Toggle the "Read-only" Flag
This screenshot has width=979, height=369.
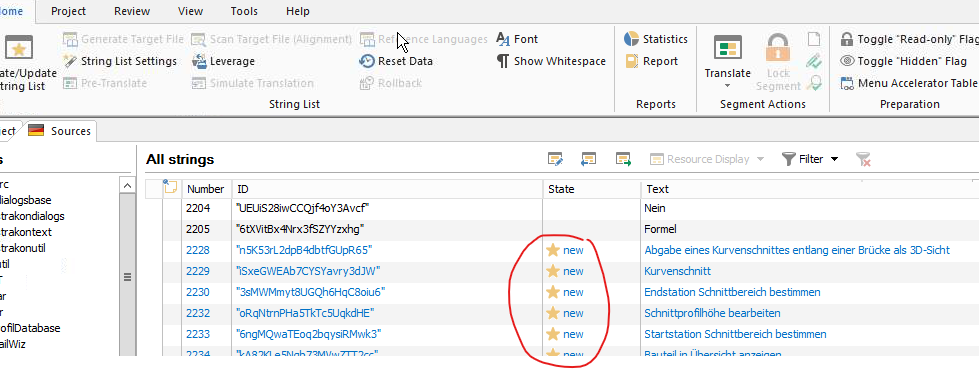[909, 39]
